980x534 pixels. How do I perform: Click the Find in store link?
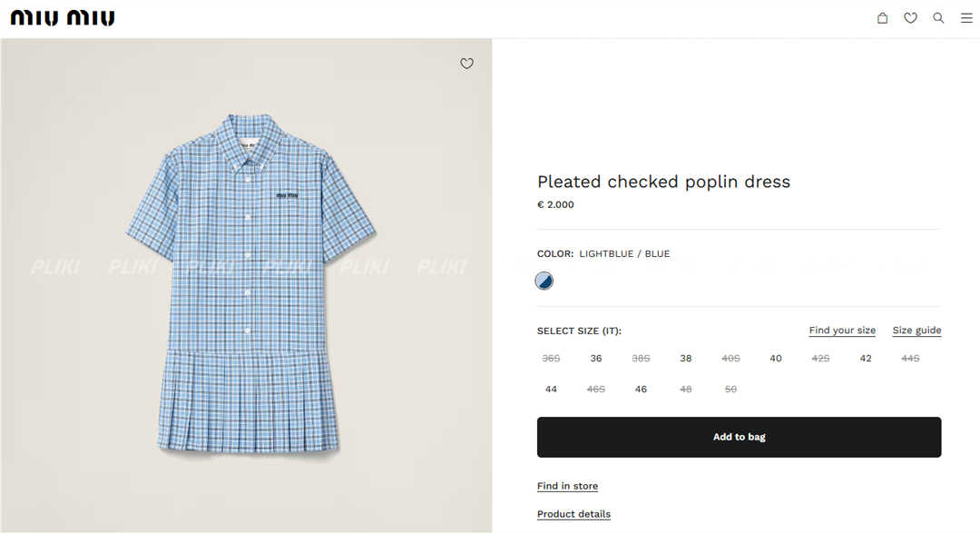(x=567, y=486)
